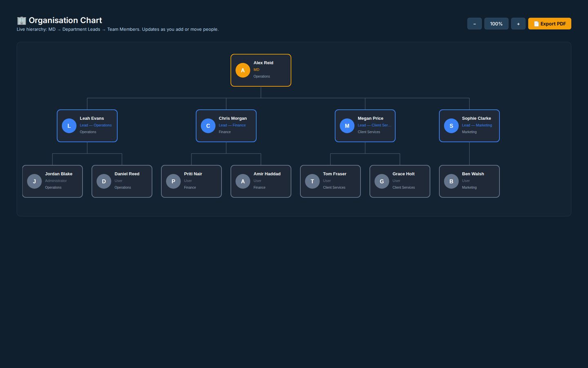Screen dimensions: 588x368
Task: Click Megan Price's blue M avatar
Action: 347,126
